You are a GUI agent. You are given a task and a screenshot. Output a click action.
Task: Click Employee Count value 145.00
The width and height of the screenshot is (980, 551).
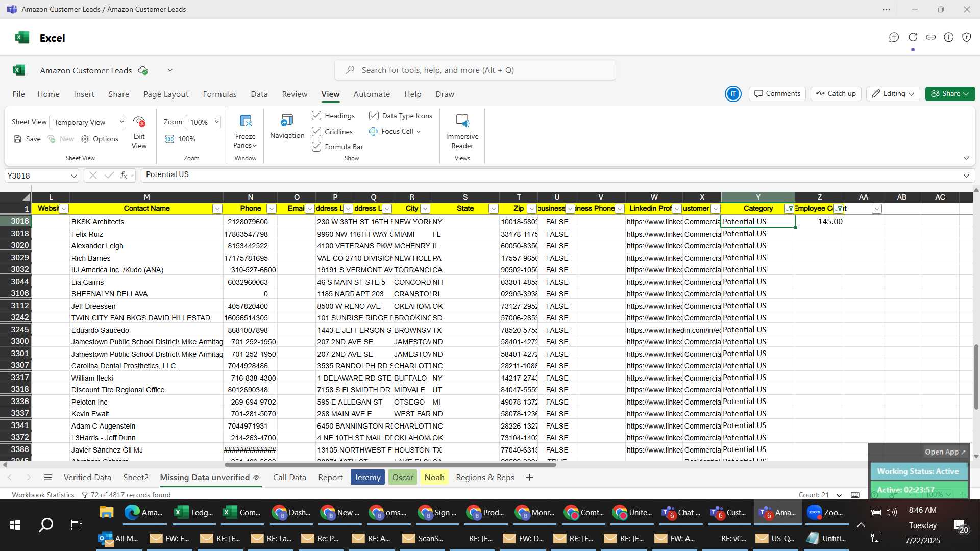[819, 222]
